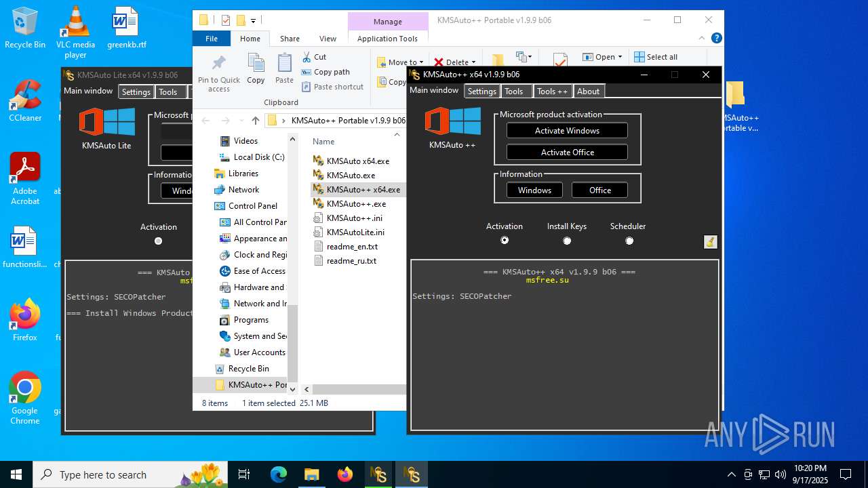Click the Firefox taskbar icon

(x=345, y=474)
